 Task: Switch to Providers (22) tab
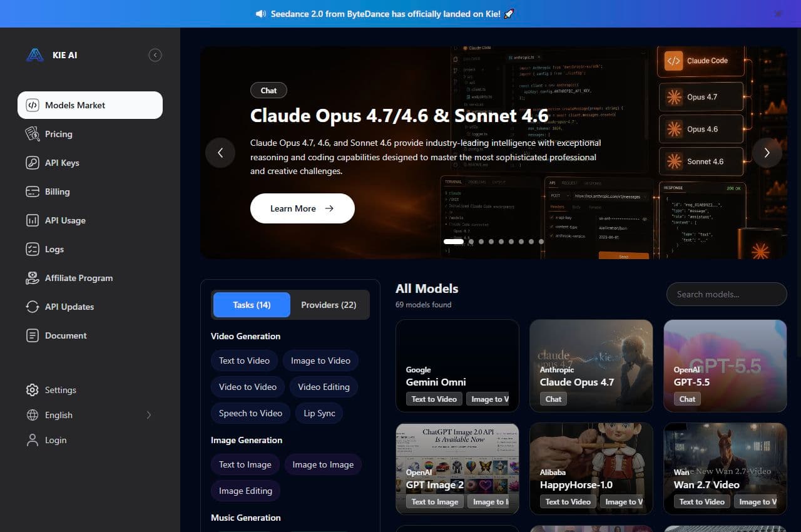[329, 305]
